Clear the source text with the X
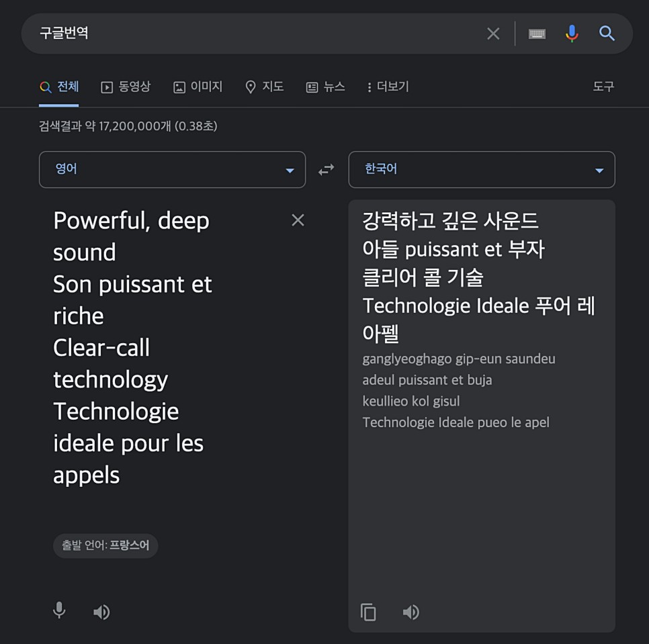Image resolution: width=649 pixels, height=644 pixels. (298, 220)
